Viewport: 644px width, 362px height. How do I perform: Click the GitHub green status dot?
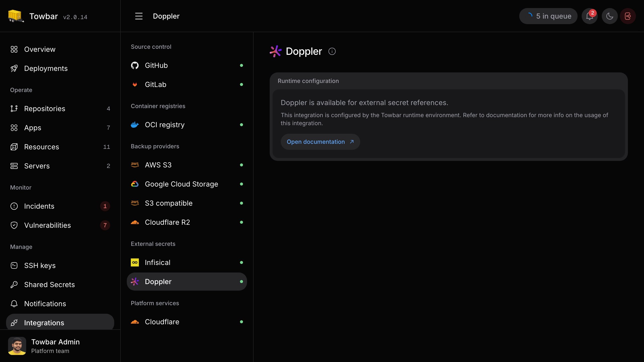[242, 65]
